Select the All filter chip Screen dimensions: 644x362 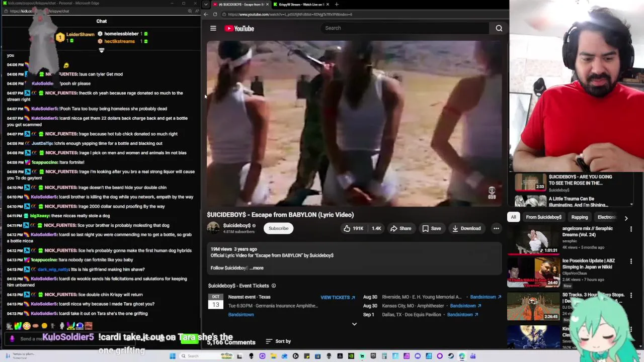513,217
